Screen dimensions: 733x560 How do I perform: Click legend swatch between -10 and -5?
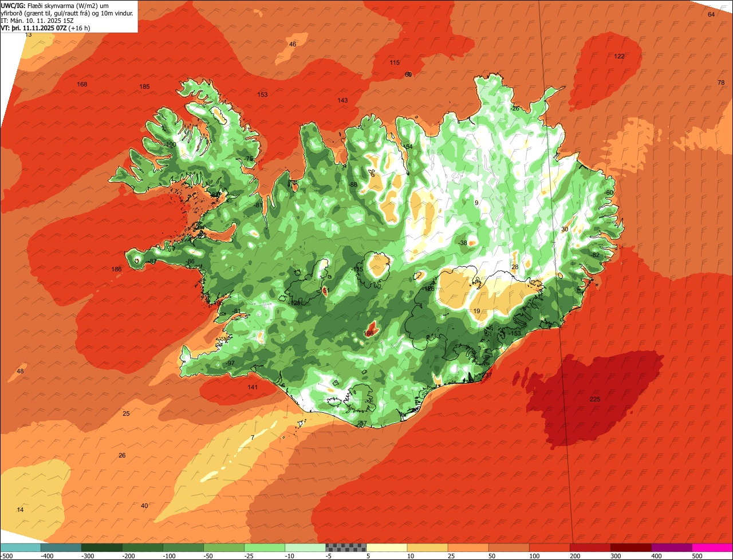(x=305, y=547)
